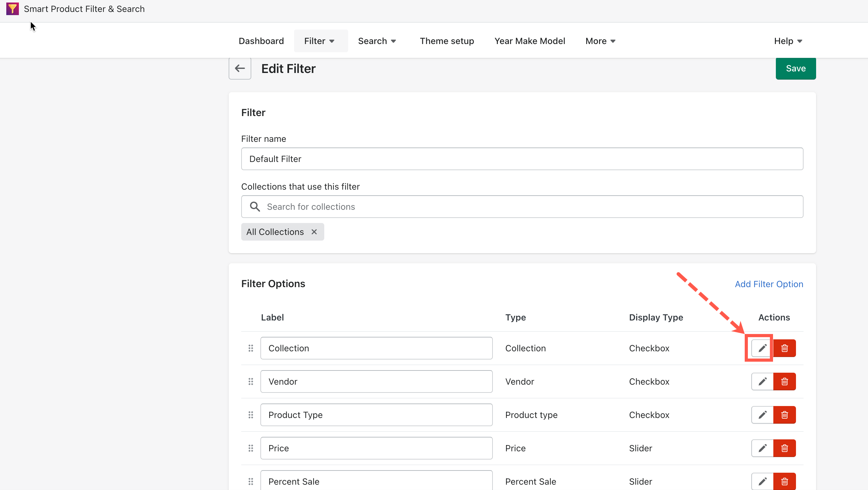
Task: Delete the Collection filter option
Action: (784, 348)
